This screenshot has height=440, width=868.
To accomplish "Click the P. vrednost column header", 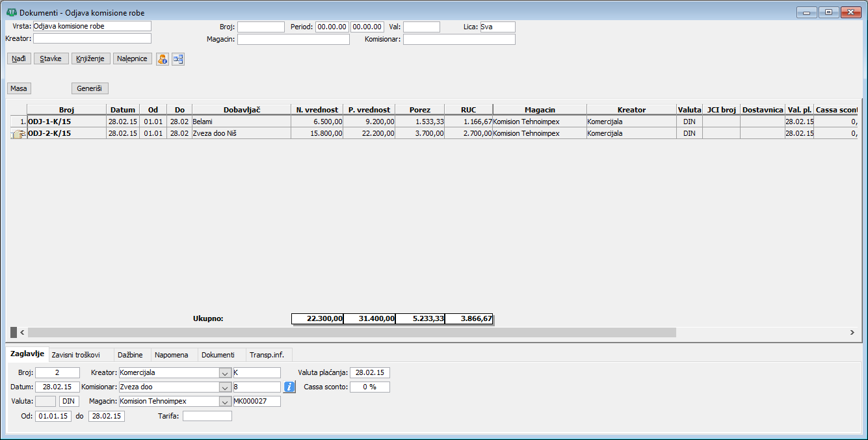I will pyautogui.click(x=369, y=110).
